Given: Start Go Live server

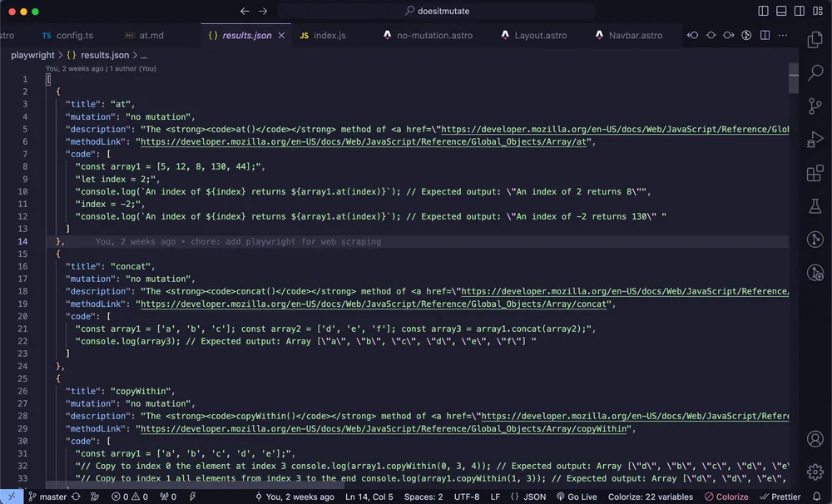Looking at the screenshot, I should [x=577, y=497].
